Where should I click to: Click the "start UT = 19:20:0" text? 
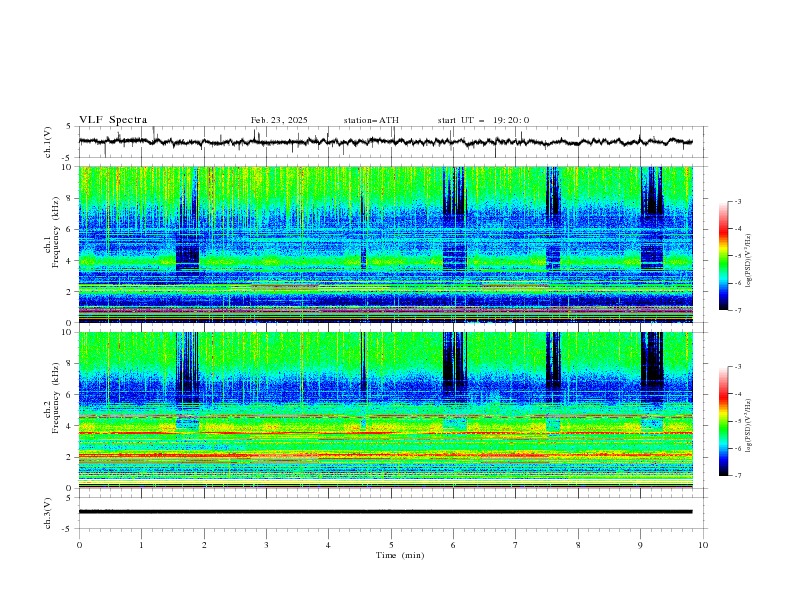pos(483,120)
